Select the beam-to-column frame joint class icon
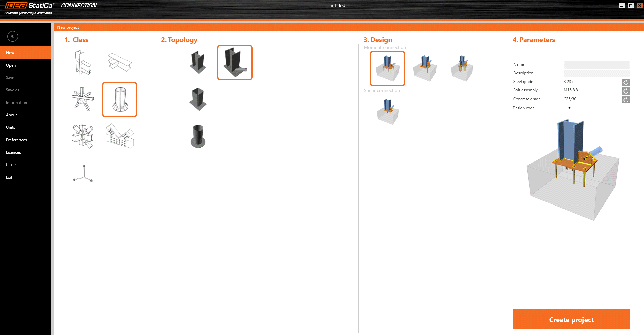Screen dimensions: 644x335 [x=83, y=63]
